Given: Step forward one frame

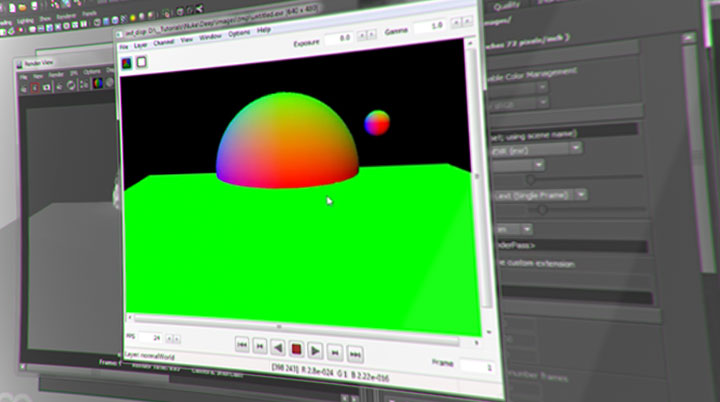Looking at the screenshot, I should click(335, 353).
